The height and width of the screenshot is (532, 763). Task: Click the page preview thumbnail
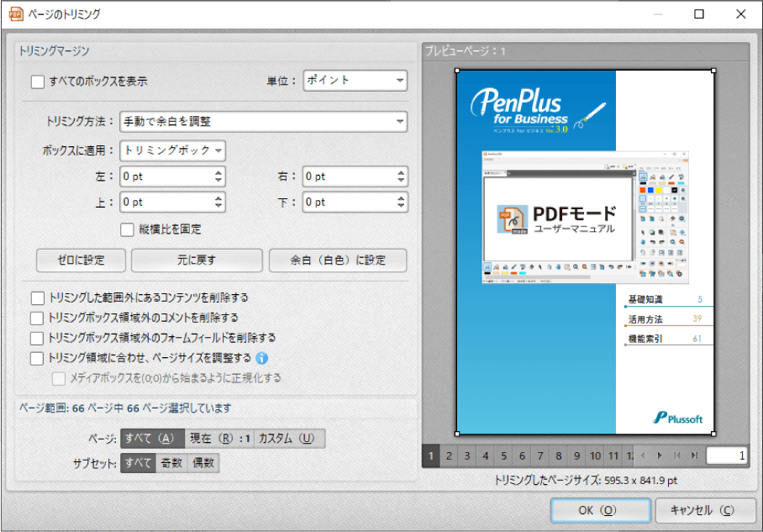(x=586, y=252)
